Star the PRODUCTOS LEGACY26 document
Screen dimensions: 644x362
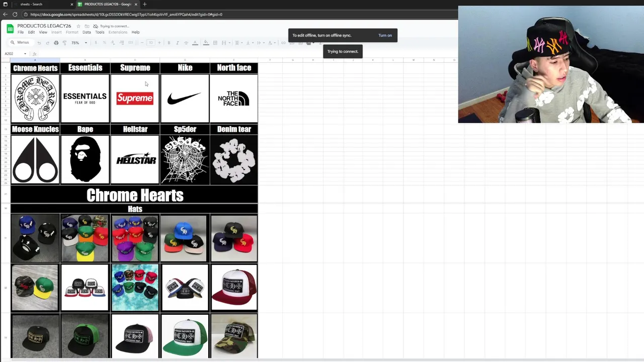tap(78, 26)
